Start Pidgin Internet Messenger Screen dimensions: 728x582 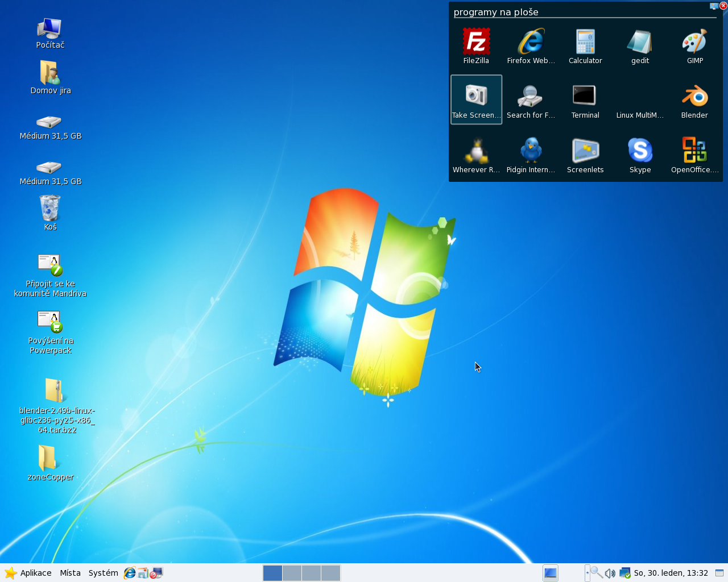(x=531, y=155)
